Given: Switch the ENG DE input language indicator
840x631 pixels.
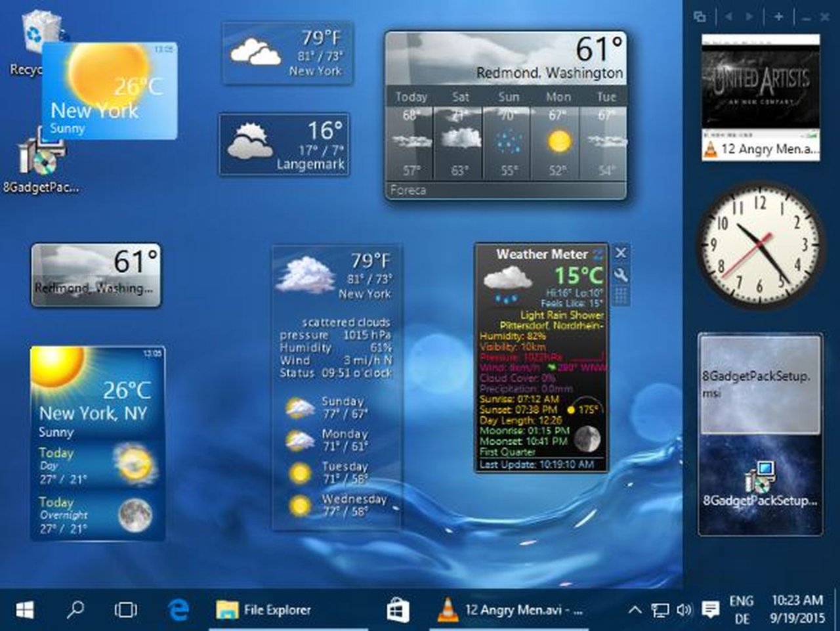Looking at the screenshot, I should pyautogui.click(x=742, y=610).
